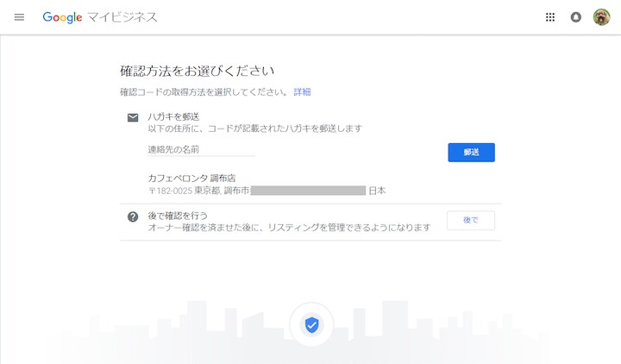
Task: Focus the 連絡先の名前 input field
Action: click(x=201, y=150)
